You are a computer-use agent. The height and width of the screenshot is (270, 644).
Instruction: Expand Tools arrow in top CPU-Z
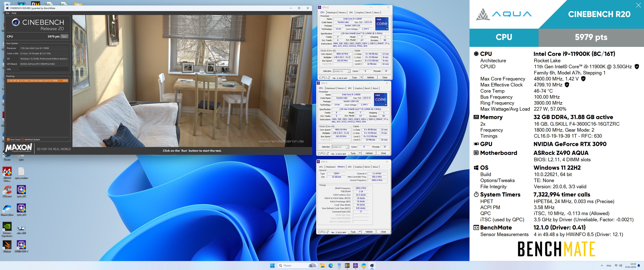(x=361, y=78)
